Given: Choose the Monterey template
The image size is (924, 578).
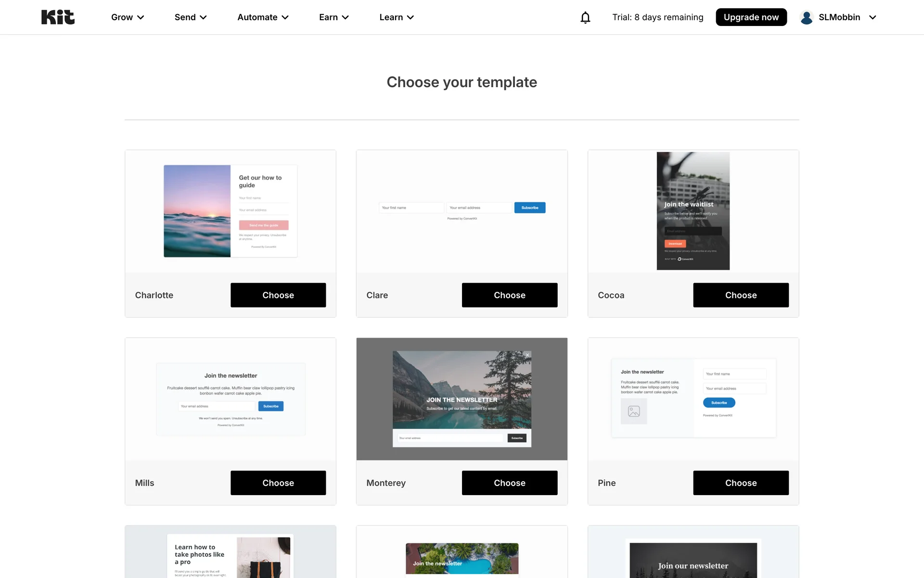Looking at the screenshot, I should [509, 483].
